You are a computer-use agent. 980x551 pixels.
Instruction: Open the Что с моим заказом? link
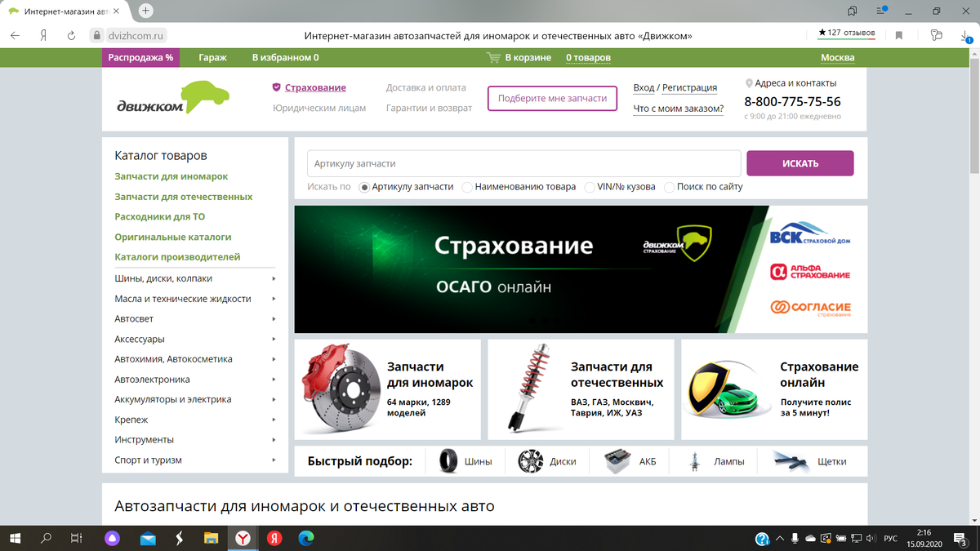coord(679,109)
